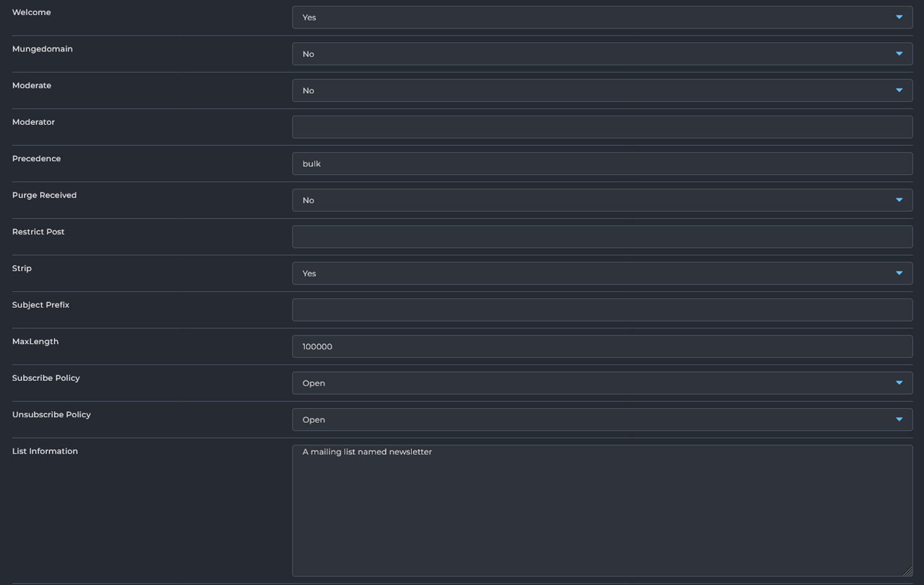Click the MaxLength field showing 100000
The height and width of the screenshot is (585, 924).
(601, 347)
